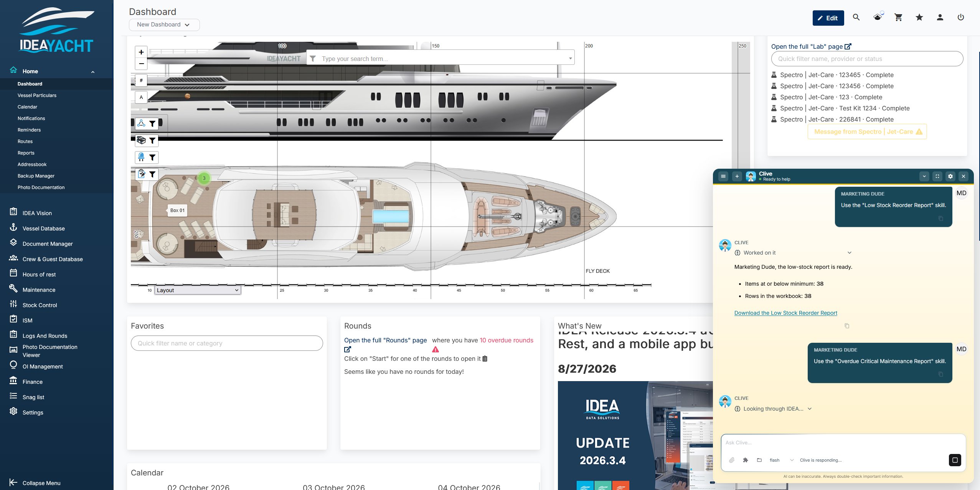Viewport: 980px width, 490px height.
Task: Click the Favorites quick filter field
Action: [x=227, y=343]
